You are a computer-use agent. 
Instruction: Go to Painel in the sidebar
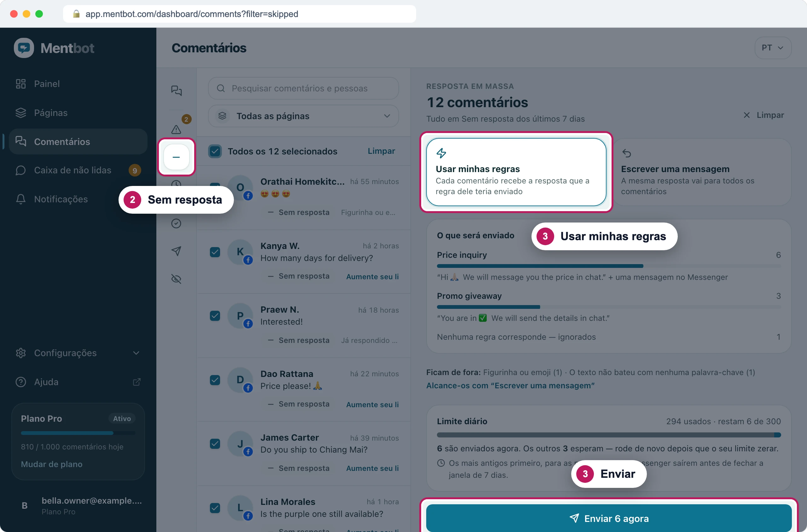(78, 84)
